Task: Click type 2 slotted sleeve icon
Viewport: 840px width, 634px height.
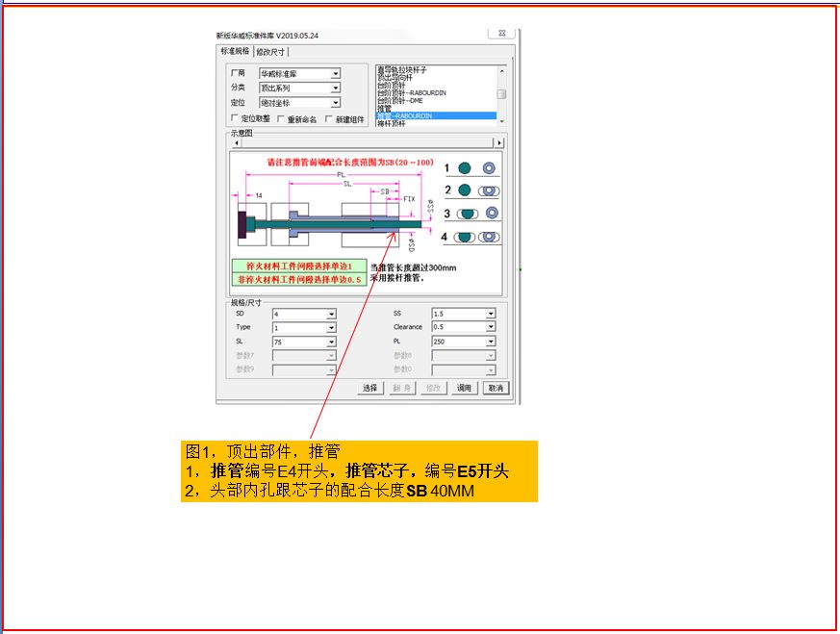Action: point(489,190)
